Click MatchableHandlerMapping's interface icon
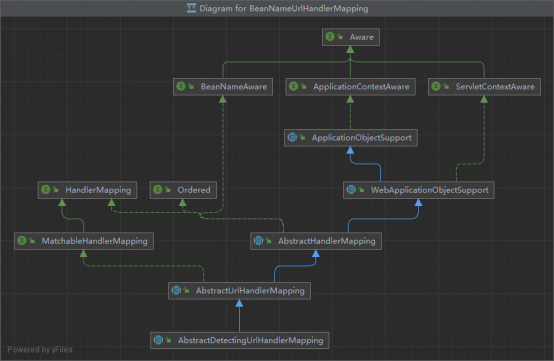 pos(22,241)
